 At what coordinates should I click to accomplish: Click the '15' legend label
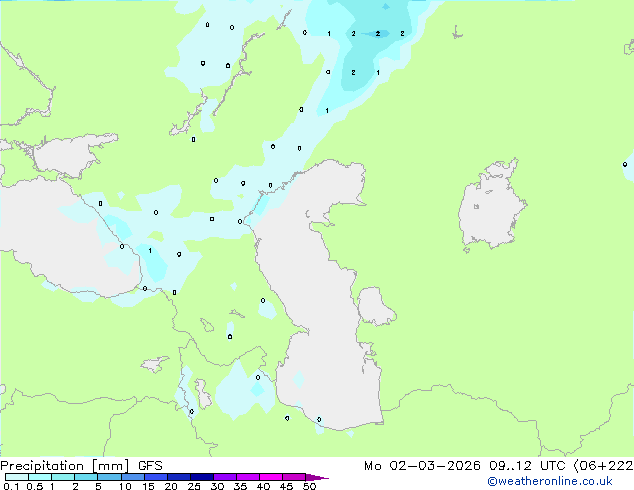[x=148, y=486]
